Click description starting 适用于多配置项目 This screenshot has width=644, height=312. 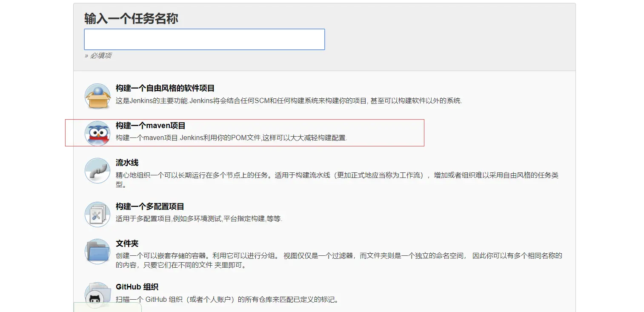pos(199,219)
